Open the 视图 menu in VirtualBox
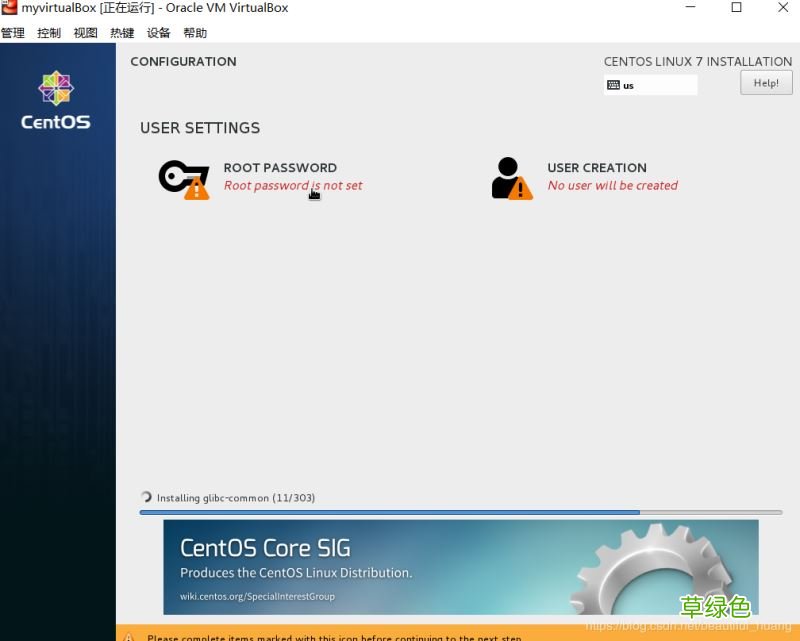 click(85, 32)
